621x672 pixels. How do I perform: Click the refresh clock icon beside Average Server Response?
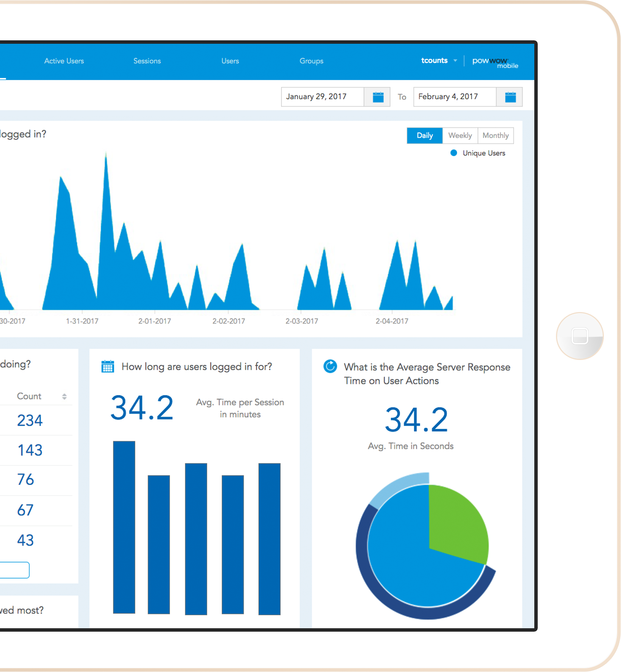coord(330,366)
